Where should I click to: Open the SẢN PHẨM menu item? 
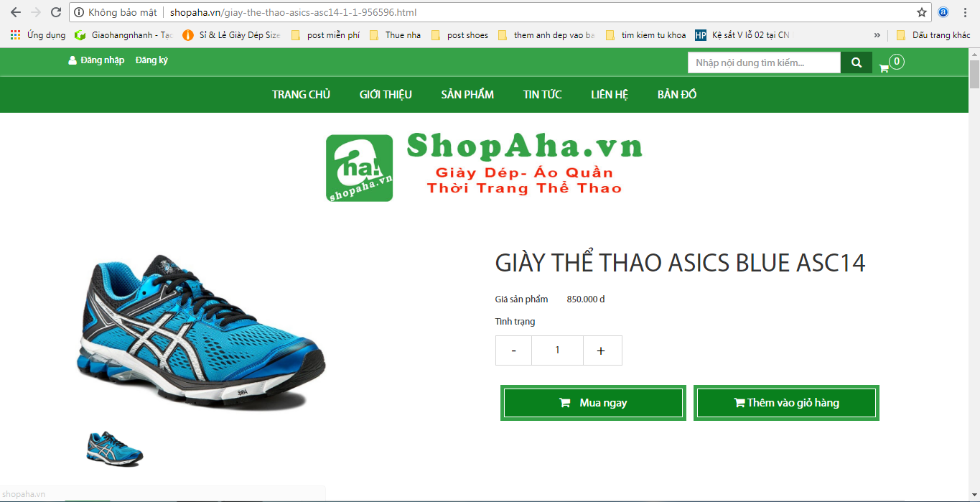[467, 94]
